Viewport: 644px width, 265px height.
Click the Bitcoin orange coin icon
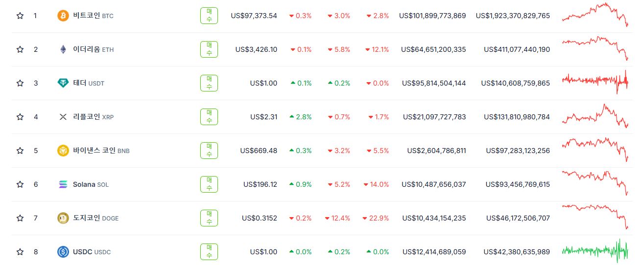pyautogui.click(x=63, y=16)
